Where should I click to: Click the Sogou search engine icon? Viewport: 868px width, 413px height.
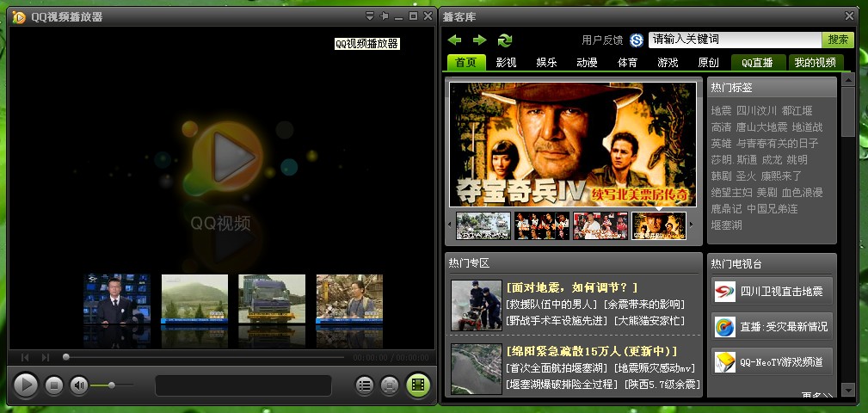(x=637, y=40)
